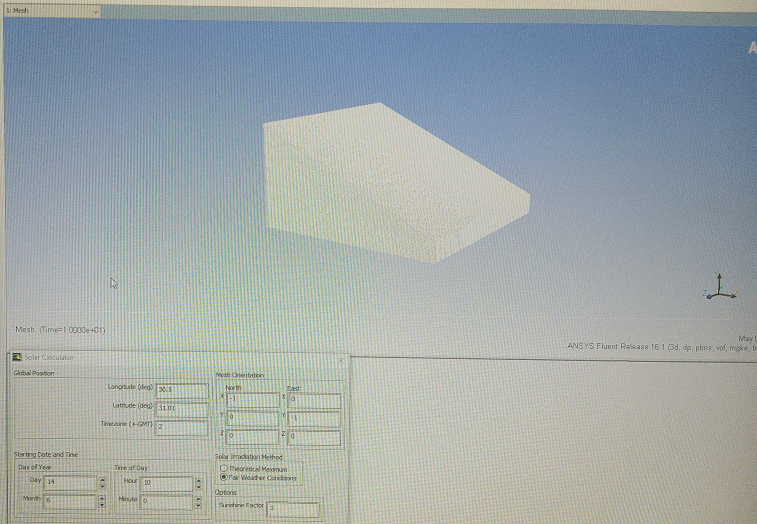Click the Hour value field
Screen dimensions: 757x524
(167, 483)
